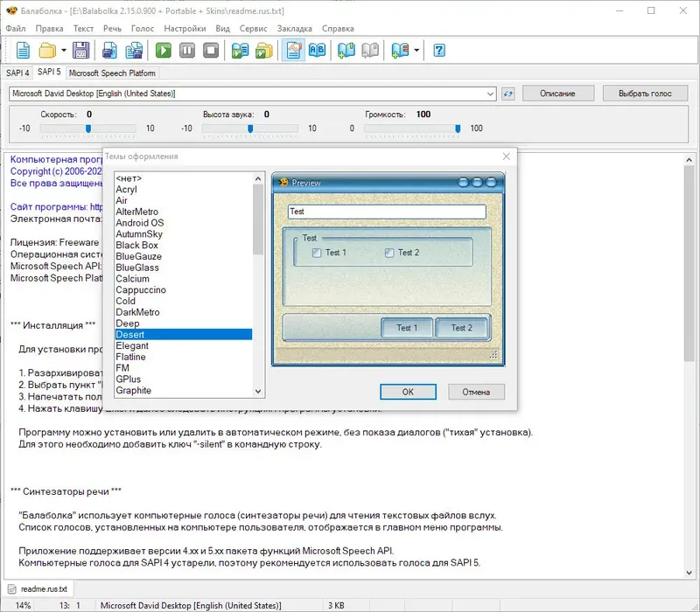The width and height of the screenshot is (700, 612).
Task: Toggle the highlighted spell check document icon
Action: [x=293, y=50]
